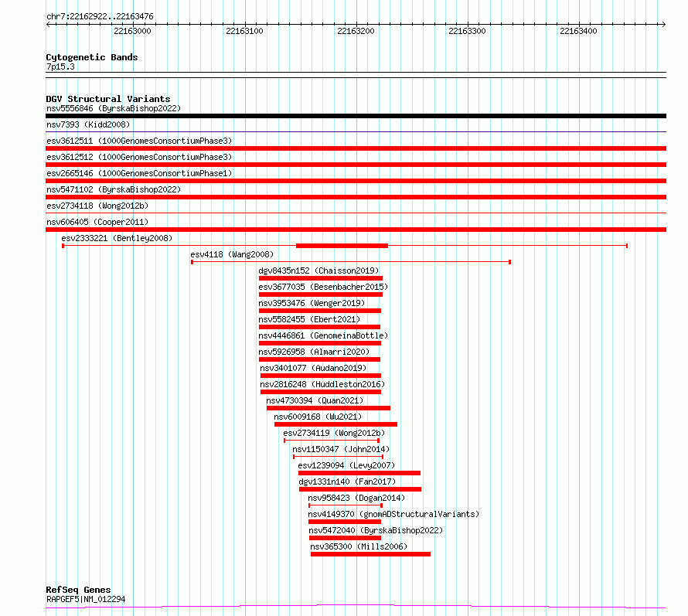Select the black nsv5556846 variant bar
The height and width of the screenshot is (616, 688).
(x=356, y=116)
